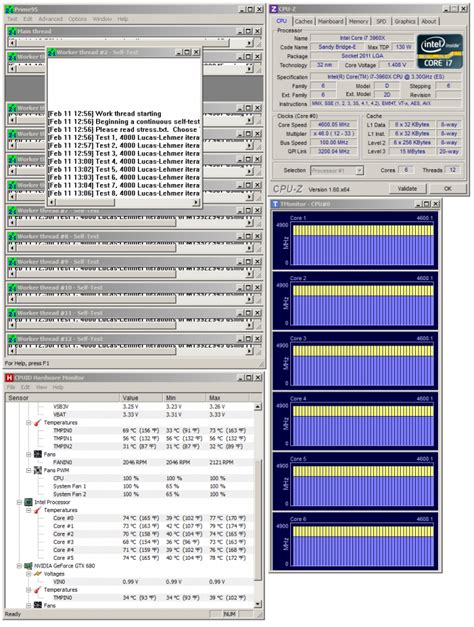Collapse the Fans PWM node in HWMonitor
Screen dimensions: 474x627
(x=29, y=470)
